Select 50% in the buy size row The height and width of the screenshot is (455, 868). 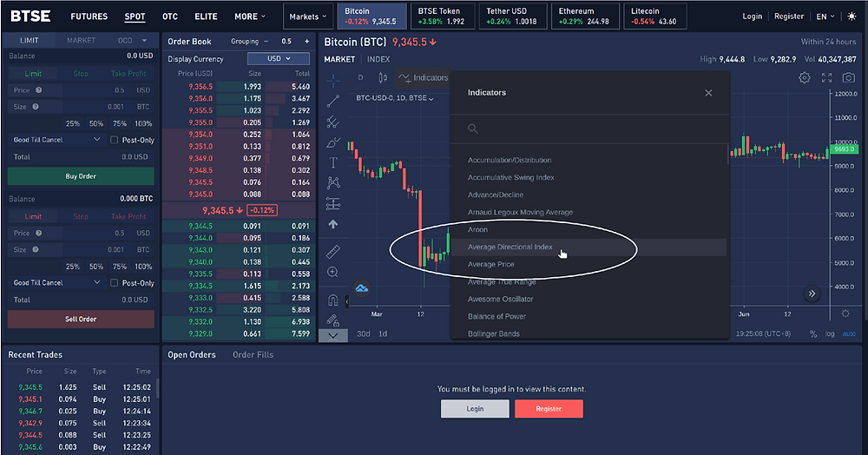96,123
